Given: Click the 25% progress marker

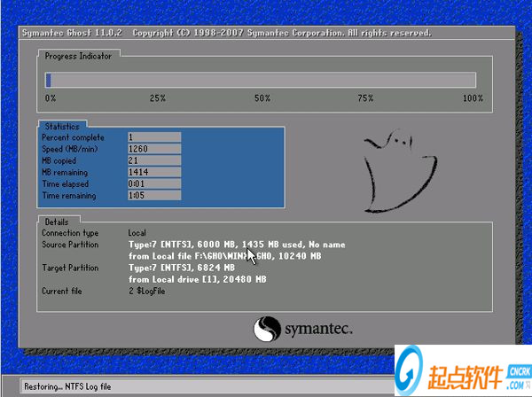Looking at the screenshot, I should tap(158, 98).
